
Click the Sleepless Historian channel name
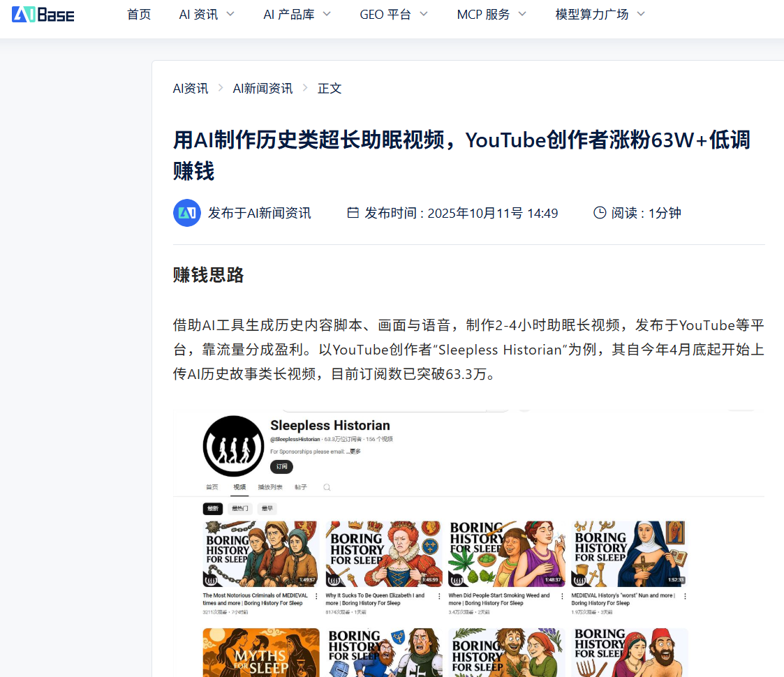click(x=330, y=426)
